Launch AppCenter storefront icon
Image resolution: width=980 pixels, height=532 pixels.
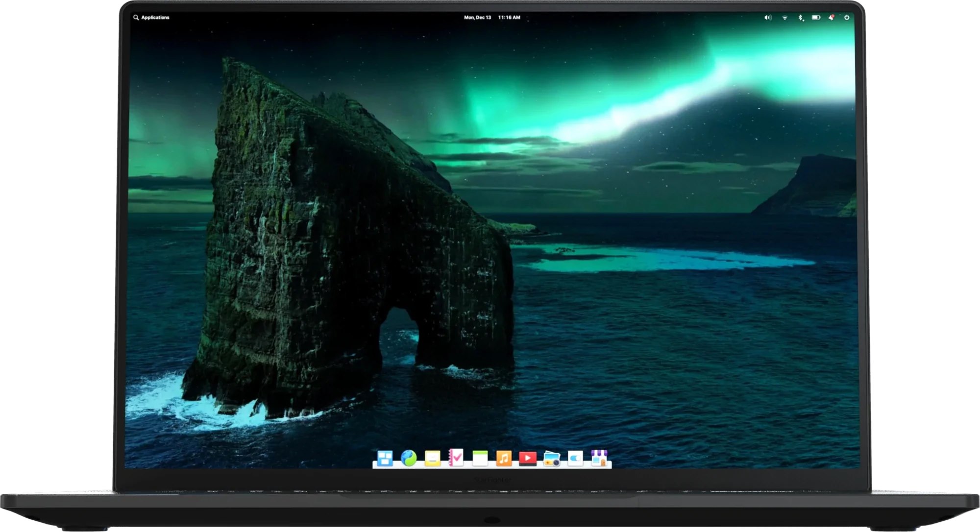click(599, 458)
